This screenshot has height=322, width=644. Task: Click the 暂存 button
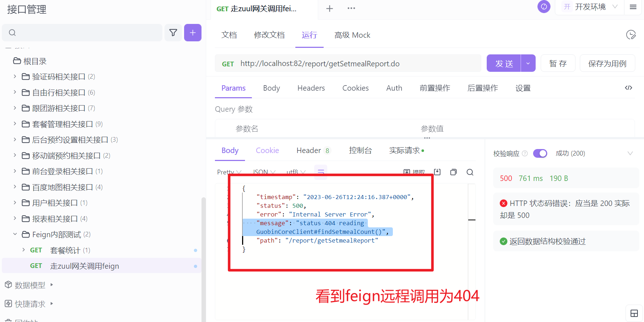558,63
